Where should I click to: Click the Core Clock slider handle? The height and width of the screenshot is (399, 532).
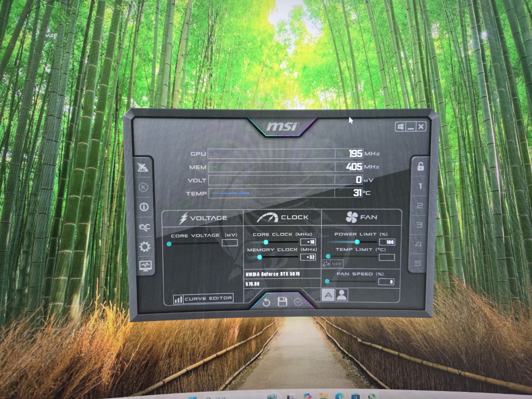266,242
